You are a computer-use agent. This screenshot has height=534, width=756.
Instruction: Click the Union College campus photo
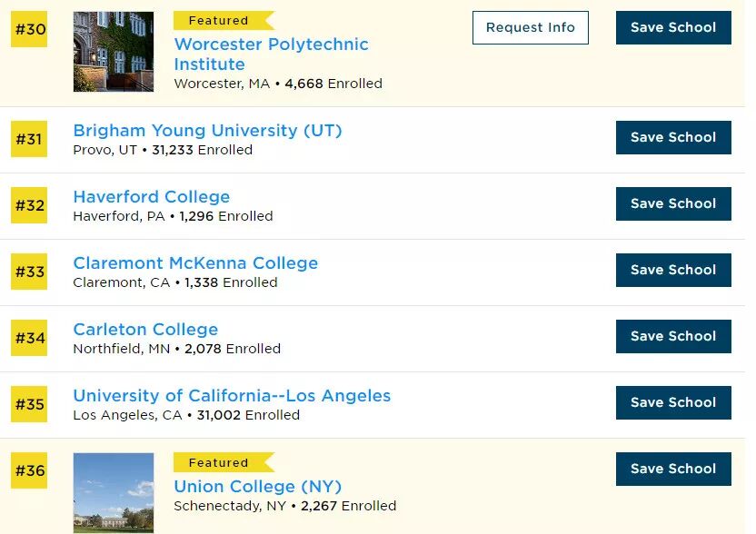pos(114,492)
